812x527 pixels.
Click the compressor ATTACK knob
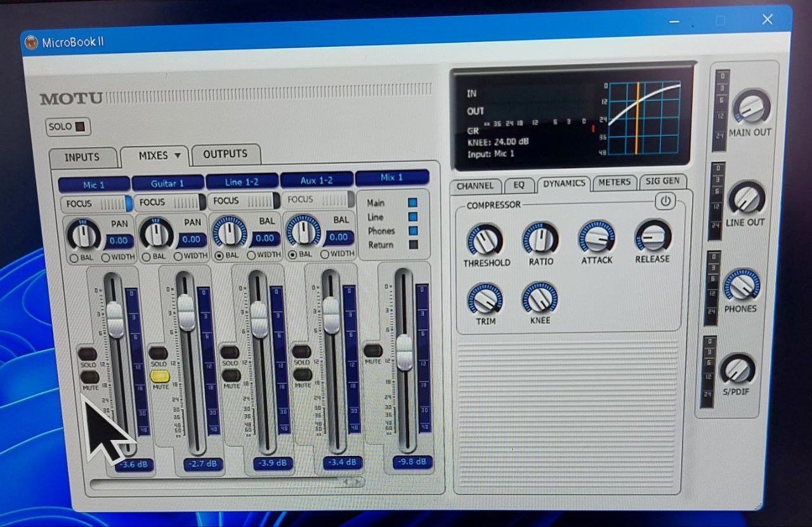[x=596, y=238]
